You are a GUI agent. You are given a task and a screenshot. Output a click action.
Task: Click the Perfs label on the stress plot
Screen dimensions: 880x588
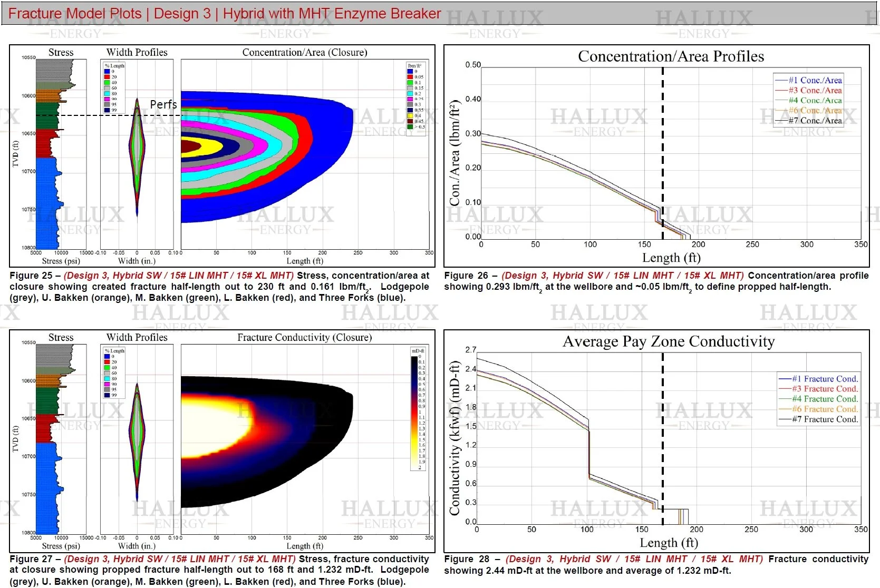click(x=163, y=104)
